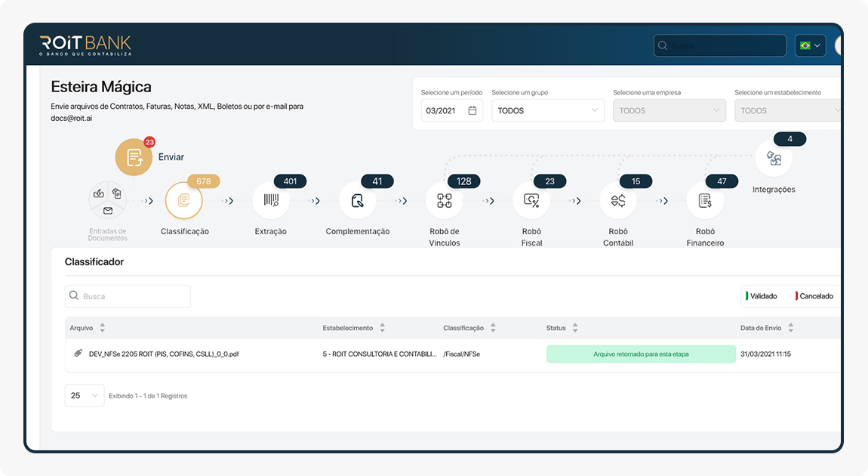Select the Robô Financeiro icon
This screenshot has width=868, height=476.
pyautogui.click(x=705, y=200)
